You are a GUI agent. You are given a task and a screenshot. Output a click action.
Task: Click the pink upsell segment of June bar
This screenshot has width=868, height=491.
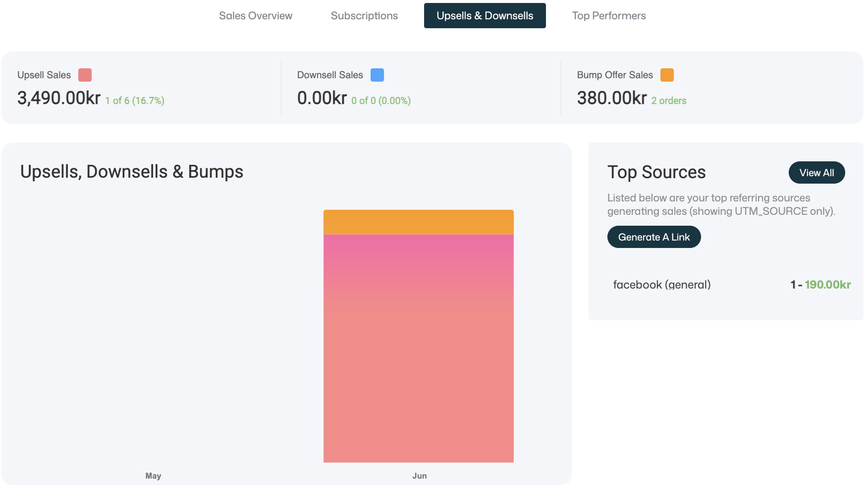[x=419, y=348]
